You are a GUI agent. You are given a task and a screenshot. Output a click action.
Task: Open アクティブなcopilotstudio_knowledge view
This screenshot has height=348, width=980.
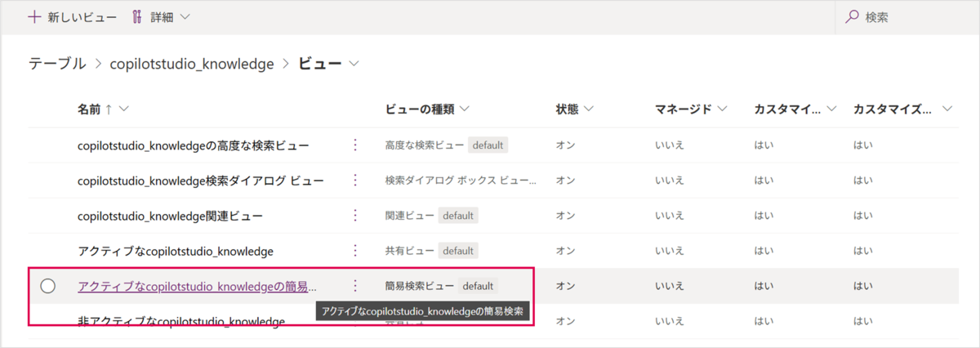point(176,251)
